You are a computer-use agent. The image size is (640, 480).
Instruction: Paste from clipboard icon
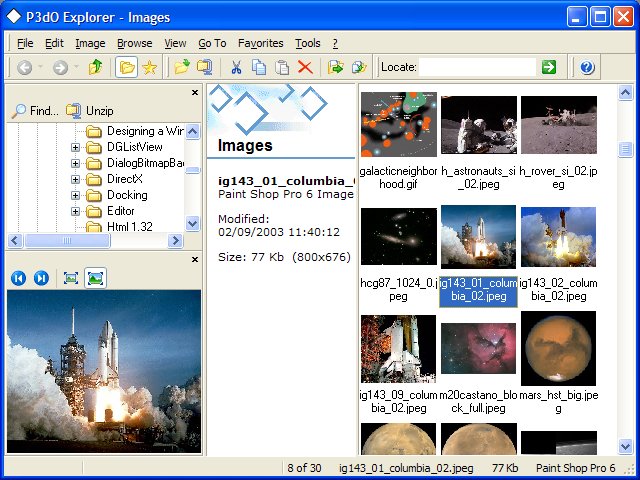tap(282, 67)
